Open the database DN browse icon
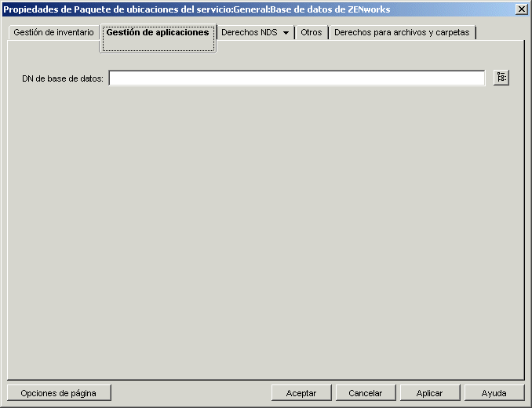 coord(501,78)
